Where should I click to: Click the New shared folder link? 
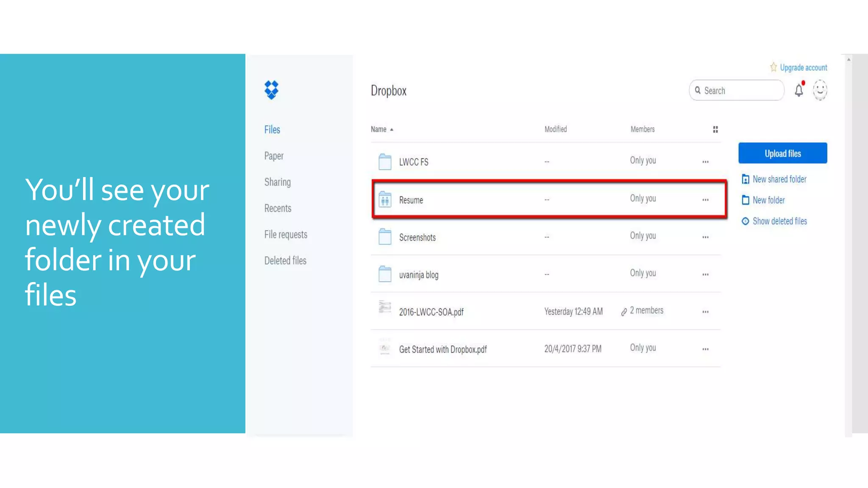click(x=779, y=179)
